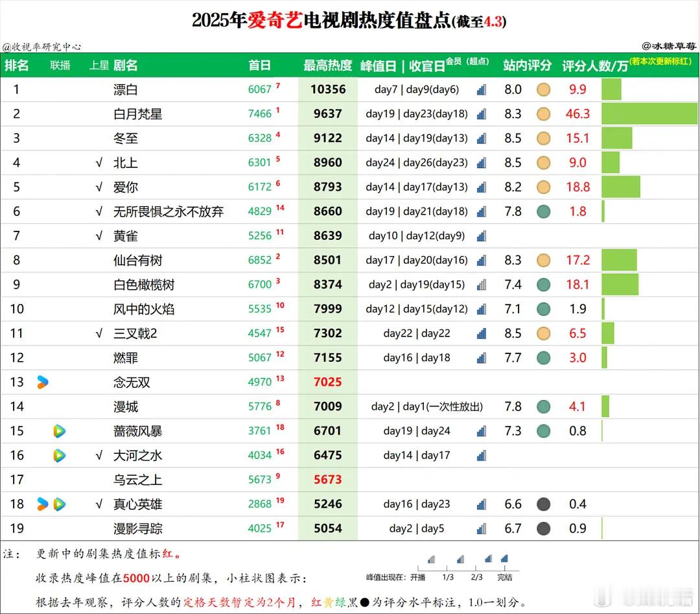Screen dimensions: 700x614
Task: Click the peak bar-chart icon in the 风中的火焰 row
Action: click(481, 309)
